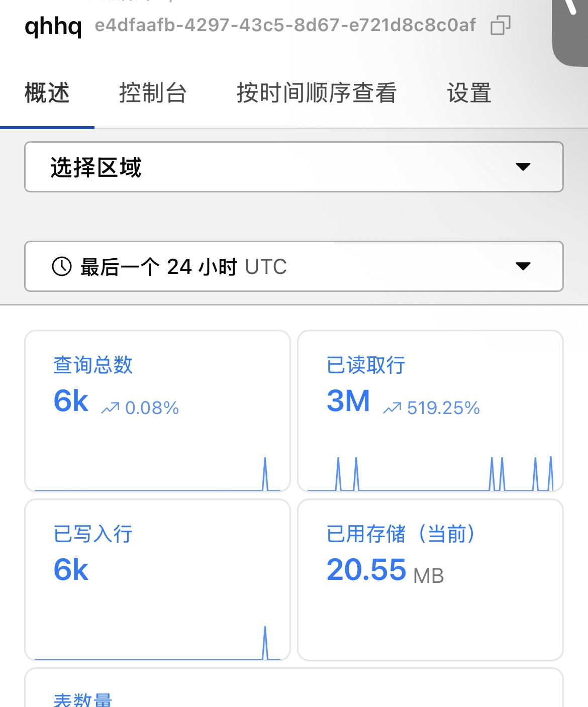
Task: Open the 按时间顺序查看 tab
Action: 317,93
